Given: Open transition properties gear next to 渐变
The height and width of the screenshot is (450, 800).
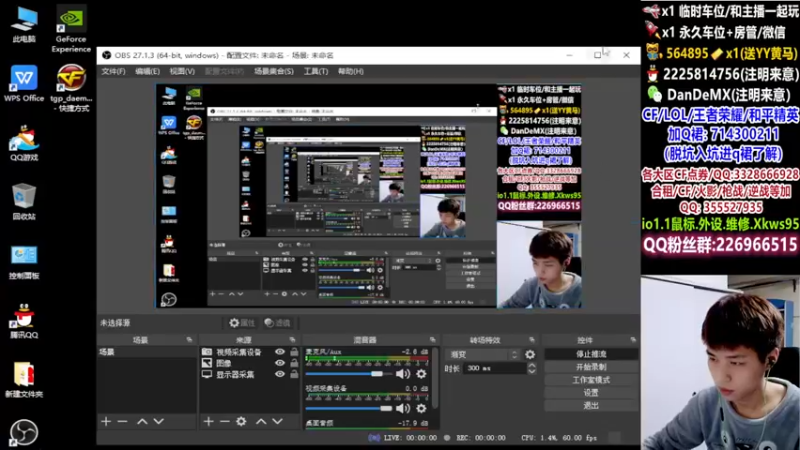Looking at the screenshot, I should [x=530, y=354].
